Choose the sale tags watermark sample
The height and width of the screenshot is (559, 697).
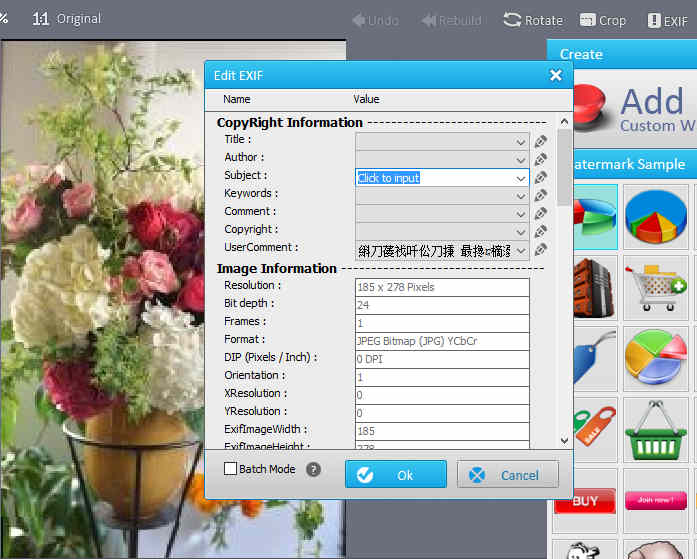[596, 430]
